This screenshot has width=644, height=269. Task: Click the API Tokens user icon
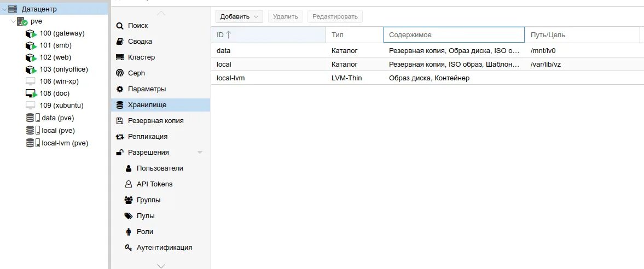pyautogui.click(x=129, y=184)
